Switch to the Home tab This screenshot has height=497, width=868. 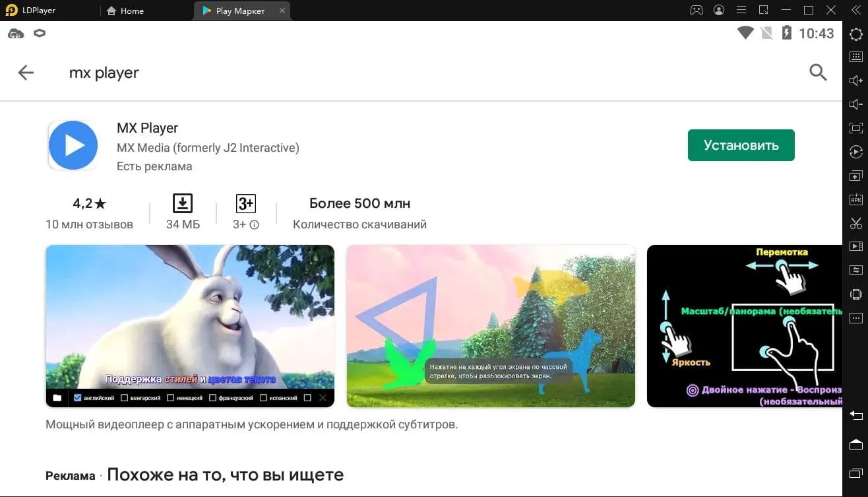click(125, 11)
